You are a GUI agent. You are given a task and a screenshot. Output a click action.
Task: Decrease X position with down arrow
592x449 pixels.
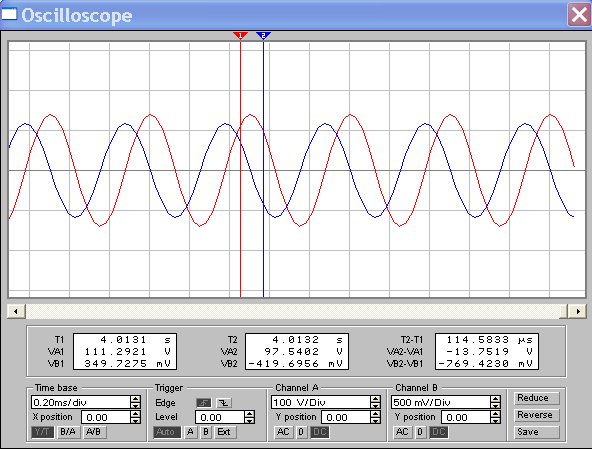tap(136, 421)
